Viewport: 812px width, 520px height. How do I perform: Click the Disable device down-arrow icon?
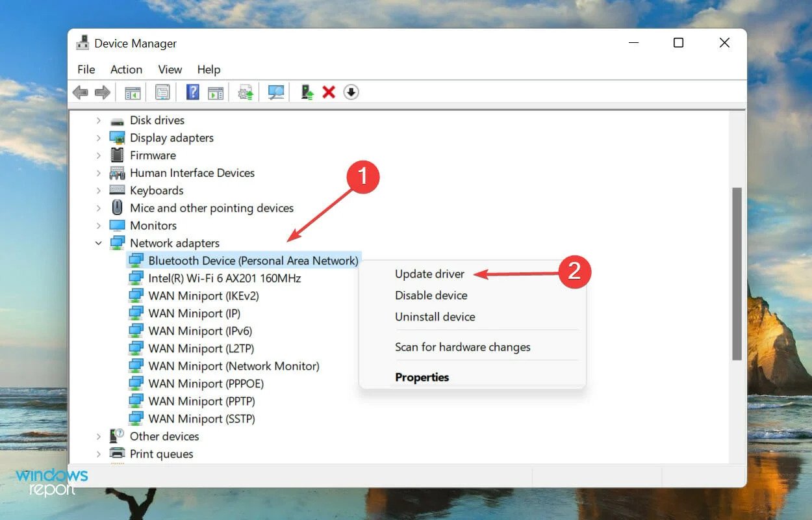tap(351, 92)
